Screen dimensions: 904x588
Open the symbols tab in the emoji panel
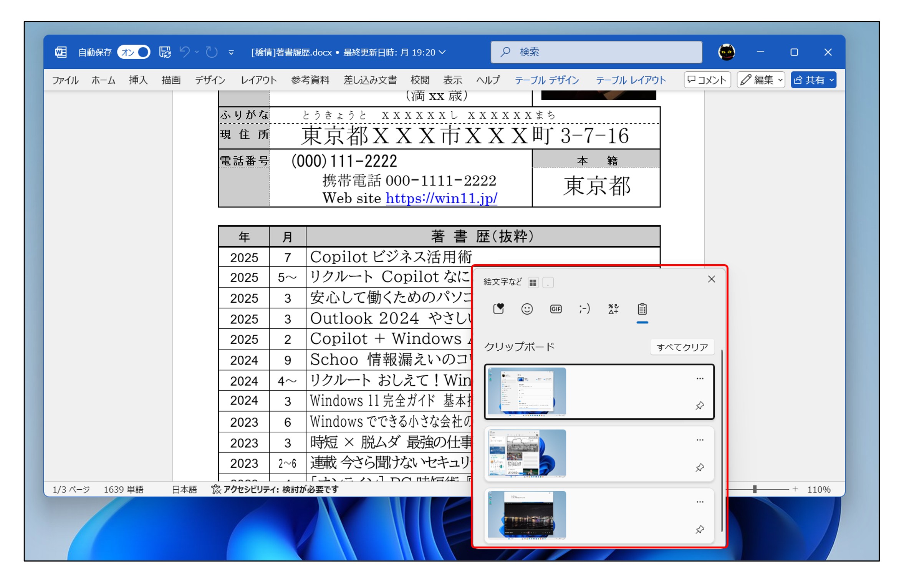coord(613,309)
